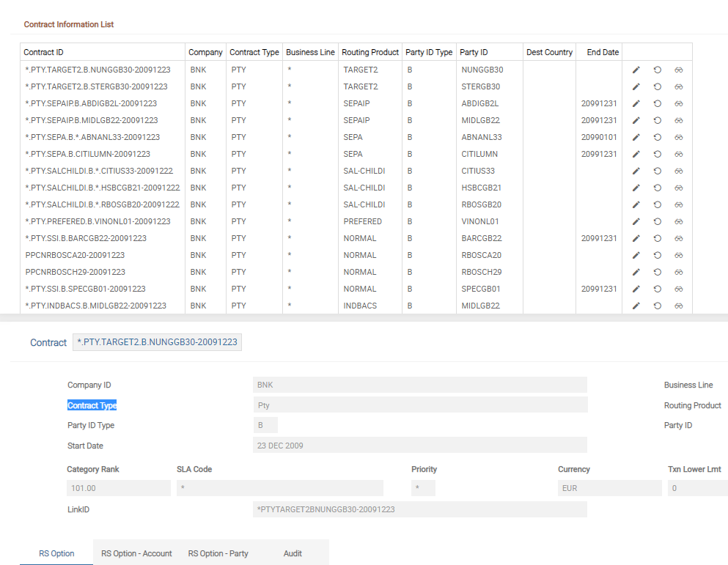
Task: Edit the INDBACS MIDLGB22 contract
Action: pos(636,306)
